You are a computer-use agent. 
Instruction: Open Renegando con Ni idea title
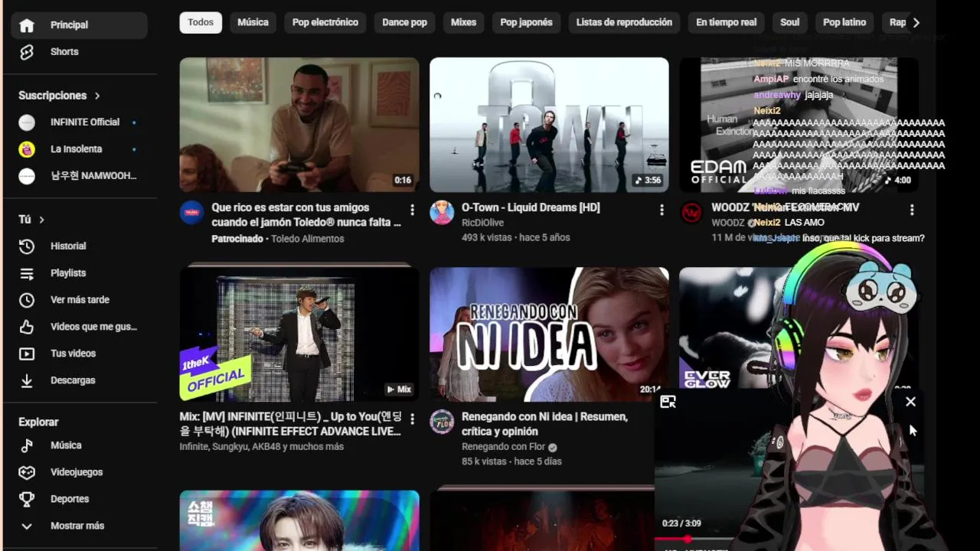544,424
